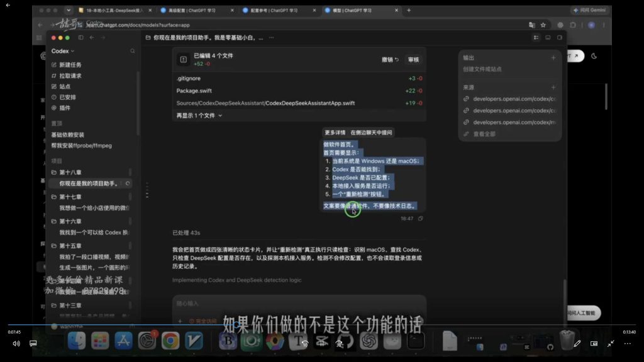Expand 再显示 1 个文件 to show more files
644x362 pixels.
point(199,116)
